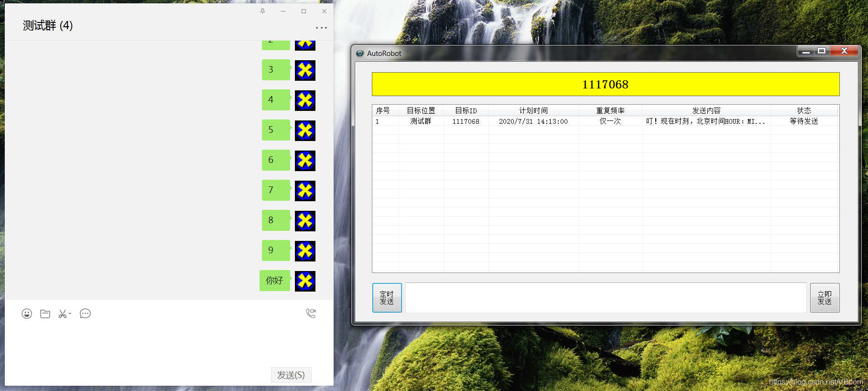
Task: Sort by the 重复频率 column header
Action: point(610,110)
